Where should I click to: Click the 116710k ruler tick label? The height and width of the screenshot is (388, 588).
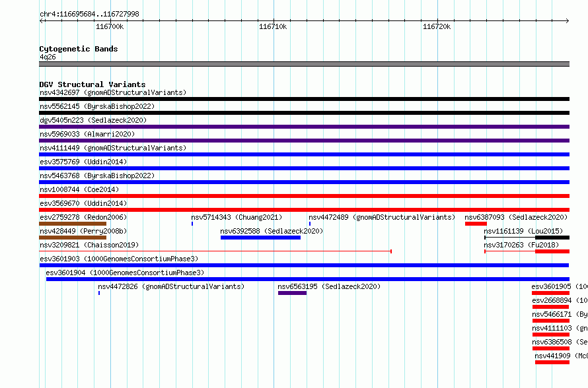273,26
